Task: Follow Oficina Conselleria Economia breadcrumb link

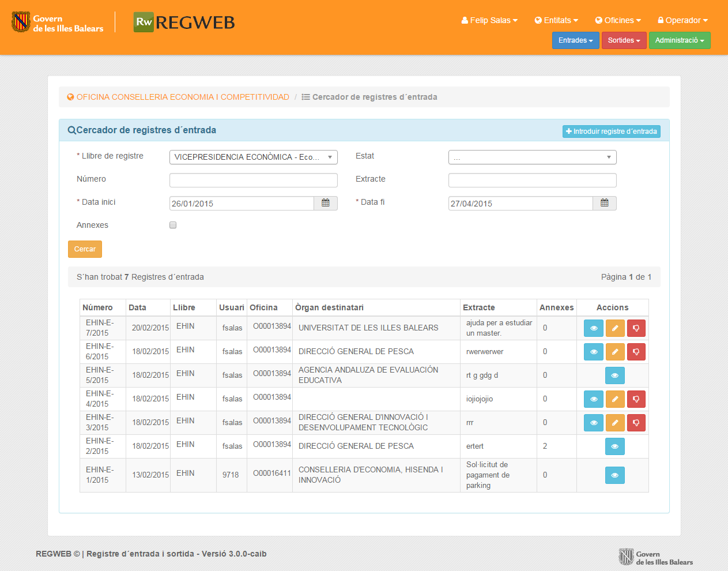Action: click(182, 97)
